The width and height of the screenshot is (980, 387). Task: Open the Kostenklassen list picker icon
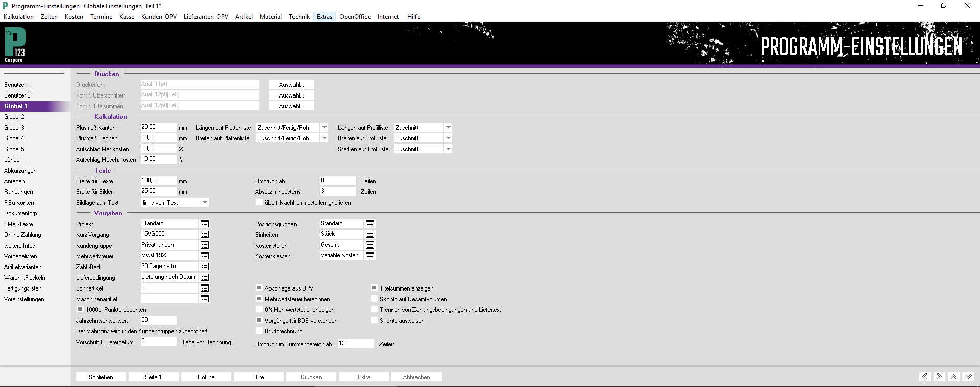point(370,256)
